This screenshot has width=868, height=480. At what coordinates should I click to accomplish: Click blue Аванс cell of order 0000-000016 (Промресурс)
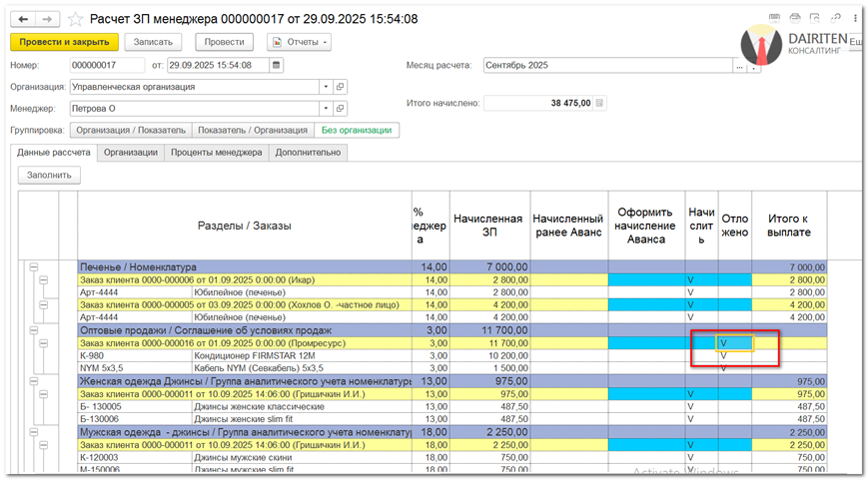[x=646, y=343]
